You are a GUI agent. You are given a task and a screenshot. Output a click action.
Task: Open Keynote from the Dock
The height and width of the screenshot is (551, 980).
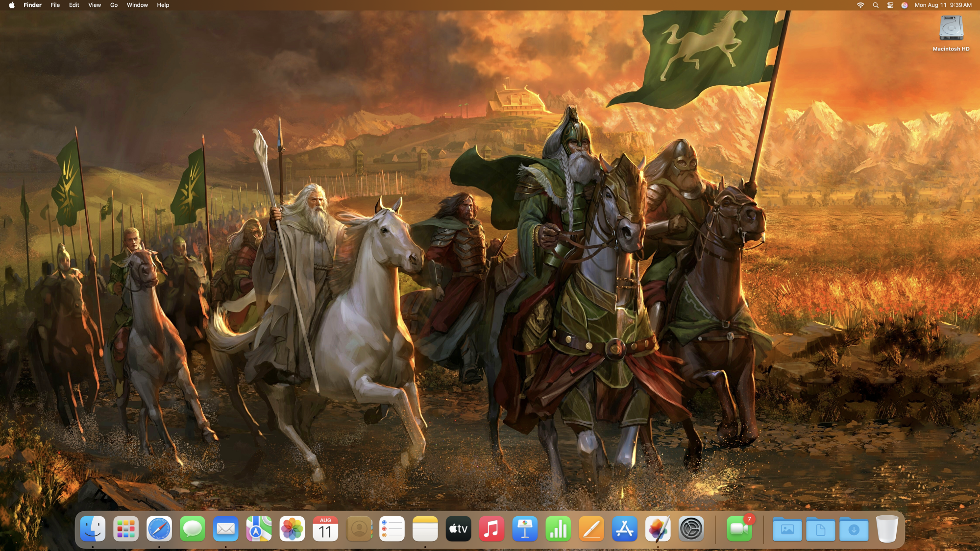(x=525, y=528)
